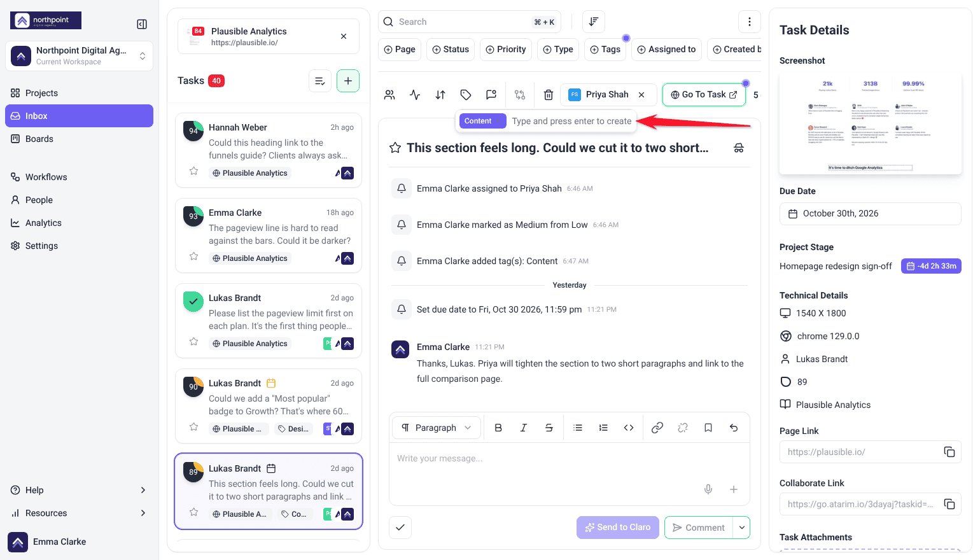
Task: Toggle the star next to the task title
Action: [x=395, y=148]
